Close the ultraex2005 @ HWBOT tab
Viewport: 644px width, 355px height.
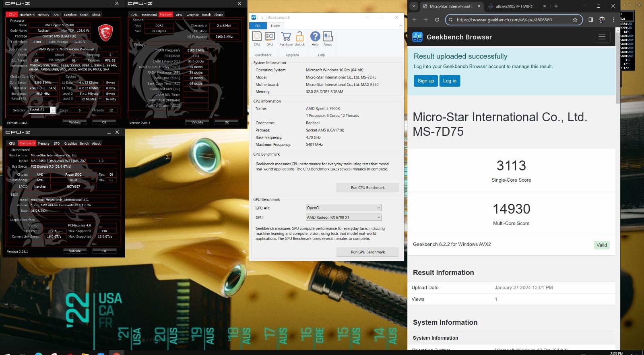pos(545,6)
